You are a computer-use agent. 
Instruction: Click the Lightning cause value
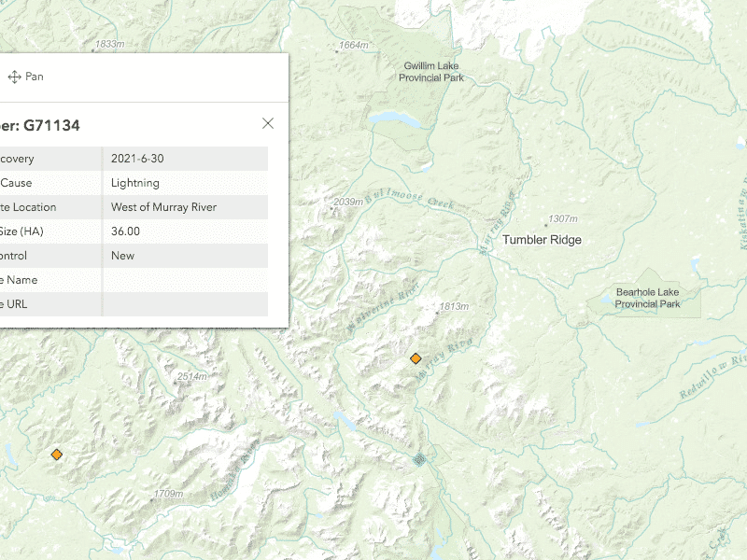135,183
